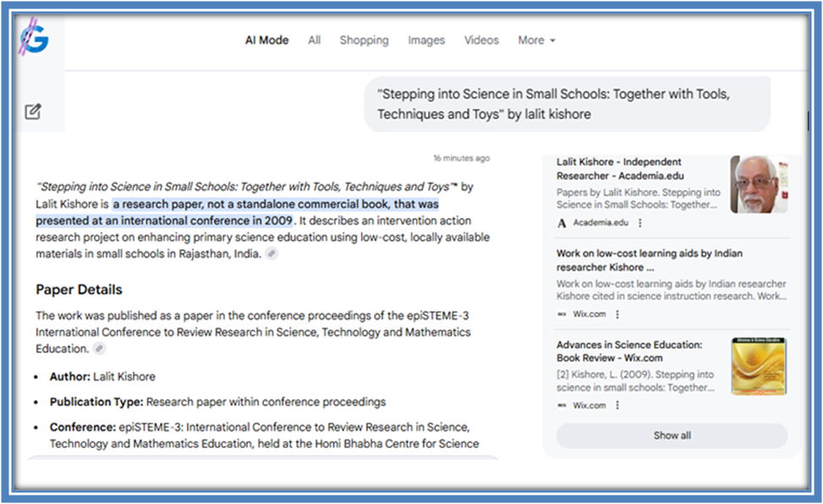
Task: Click the Lalit Kishore portrait thumbnail
Action: [759, 184]
